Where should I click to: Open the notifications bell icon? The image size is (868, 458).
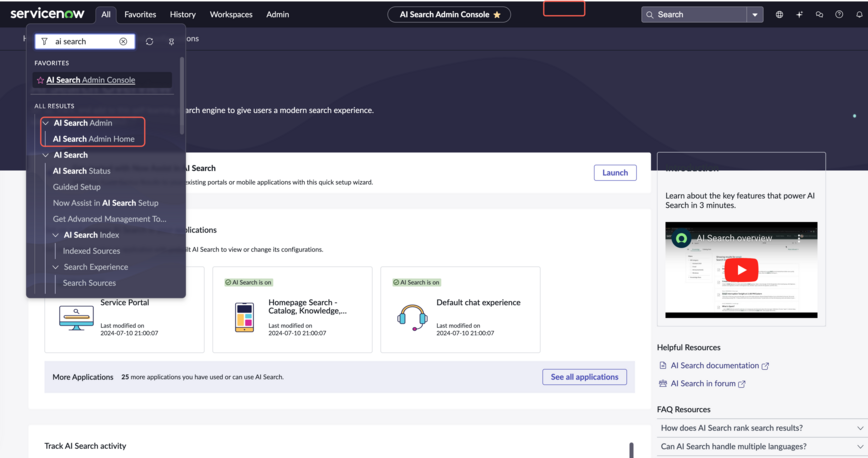[859, 15]
